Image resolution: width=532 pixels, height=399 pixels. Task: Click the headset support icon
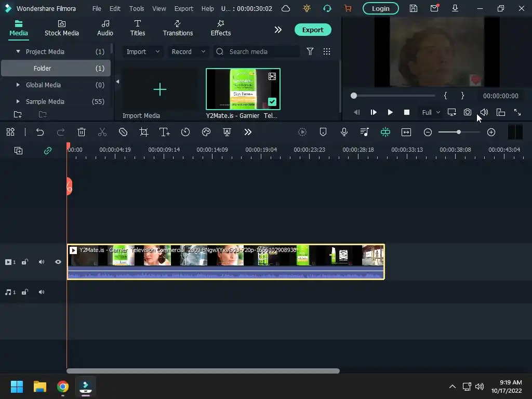(327, 8)
